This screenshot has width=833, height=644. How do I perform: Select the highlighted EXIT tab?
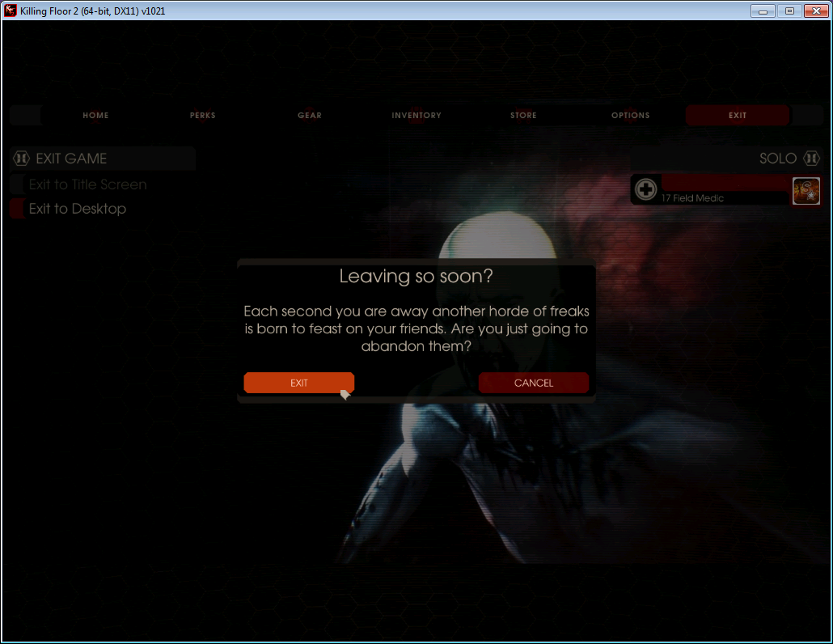point(738,116)
